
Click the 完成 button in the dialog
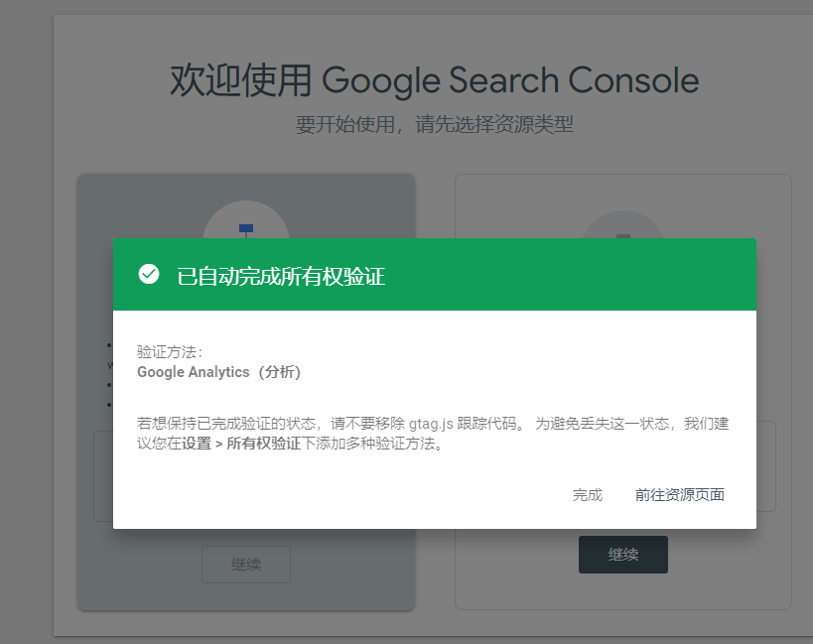click(x=588, y=495)
